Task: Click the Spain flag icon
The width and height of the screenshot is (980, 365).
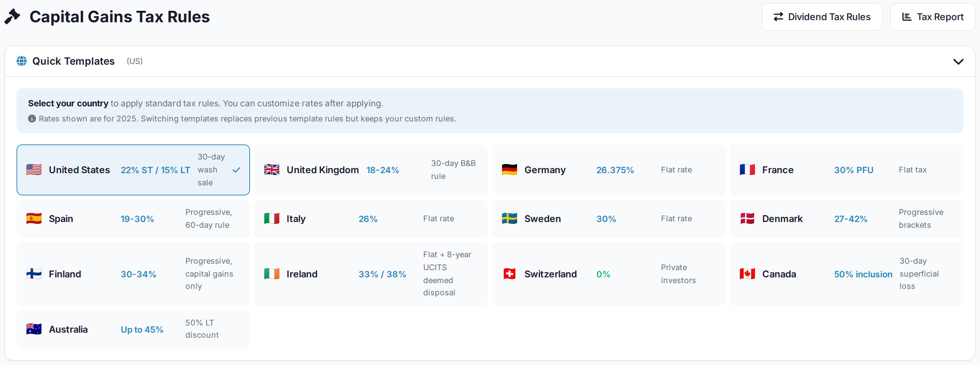Action: coord(34,218)
